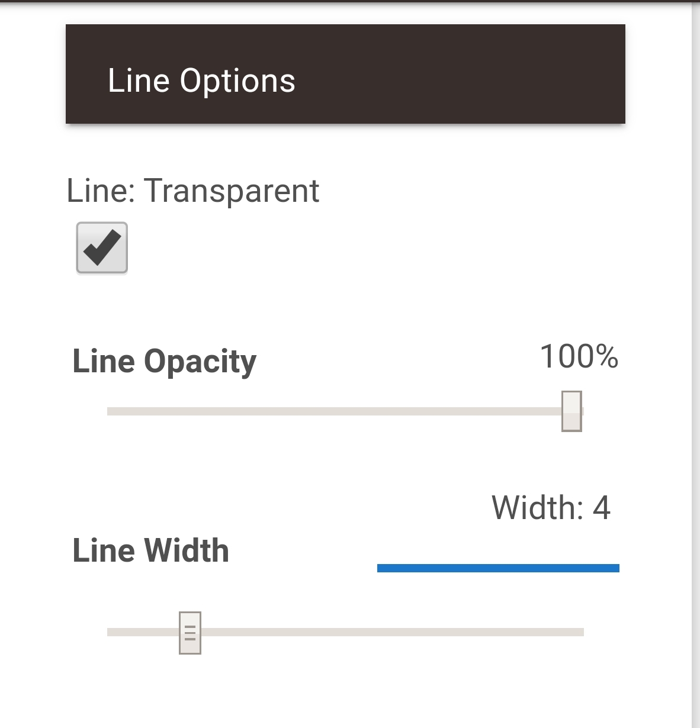The image size is (700, 728).
Task: Click the Line Width label
Action: [x=150, y=550]
